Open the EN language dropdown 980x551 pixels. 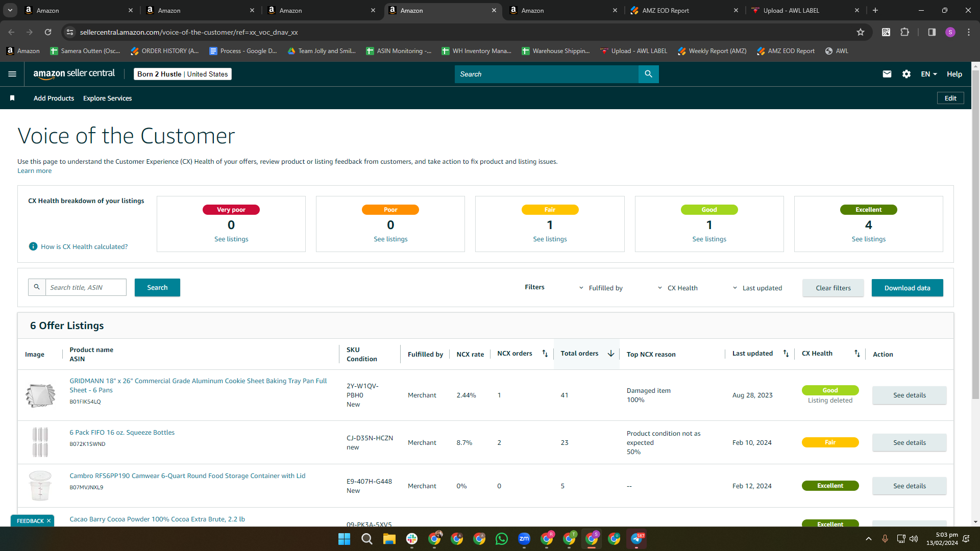[x=929, y=74]
